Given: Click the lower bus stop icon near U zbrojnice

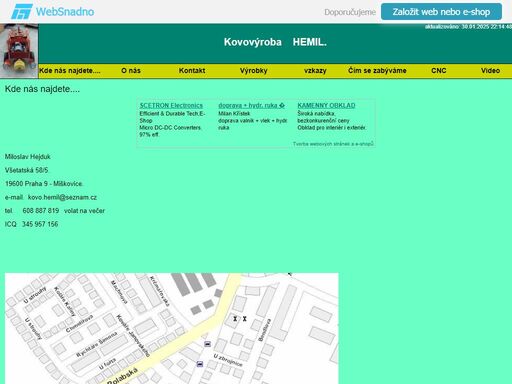Looking at the screenshot, I should point(200,364).
